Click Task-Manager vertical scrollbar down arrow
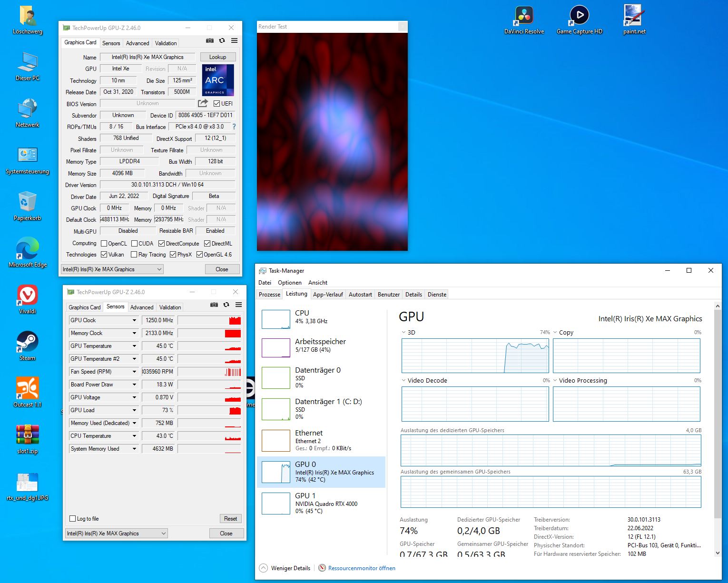728x583 pixels. click(x=718, y=553)
